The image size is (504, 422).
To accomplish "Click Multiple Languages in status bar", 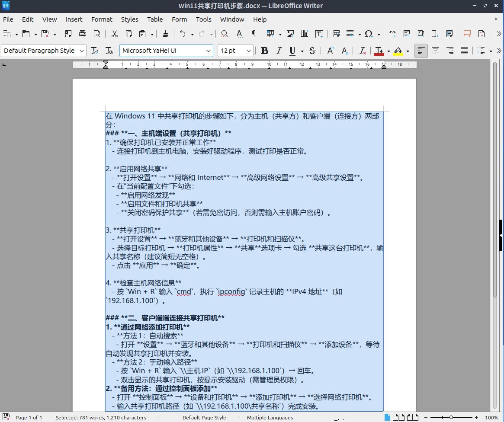I will (x=270, y=418).
